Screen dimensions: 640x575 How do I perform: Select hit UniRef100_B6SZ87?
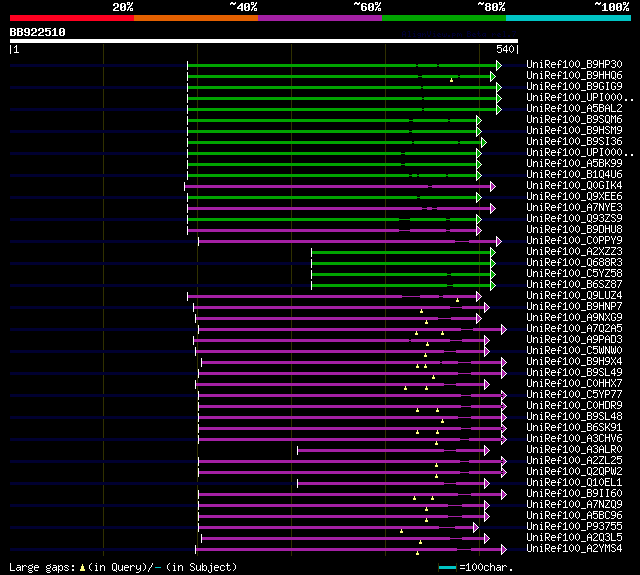click(574, 285)
